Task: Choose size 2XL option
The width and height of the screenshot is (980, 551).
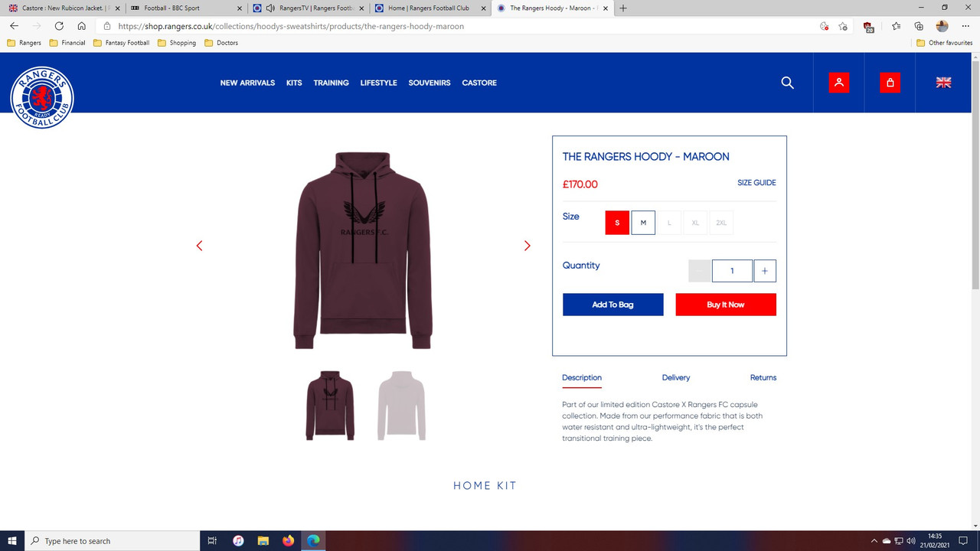Action: [720, 222]
